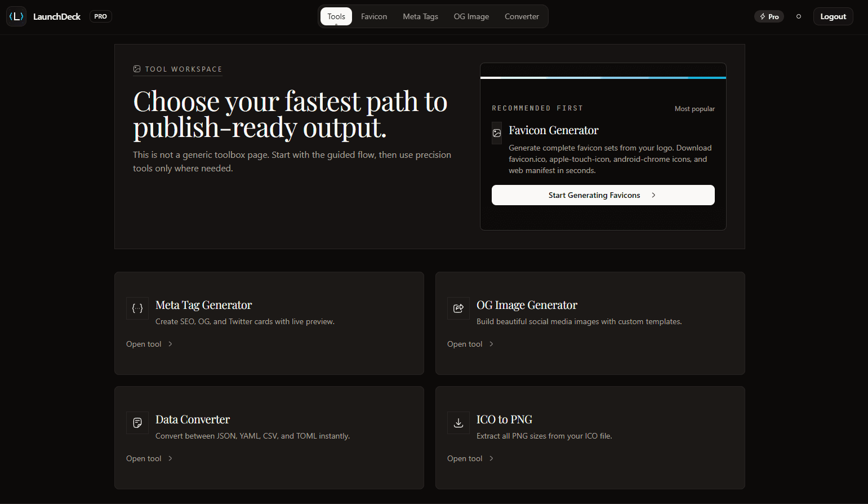Open tool link for OG Image Generator

470,344
